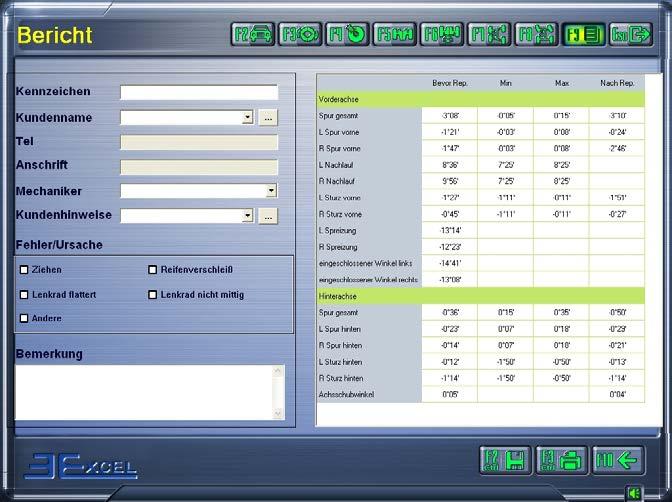Select the R Spur hinten row label
The height and width of the screenshot is (502, 672).
(340, 346)
